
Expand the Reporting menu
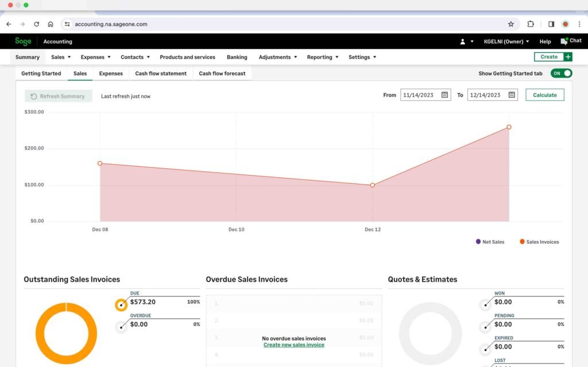click(322, 57)
